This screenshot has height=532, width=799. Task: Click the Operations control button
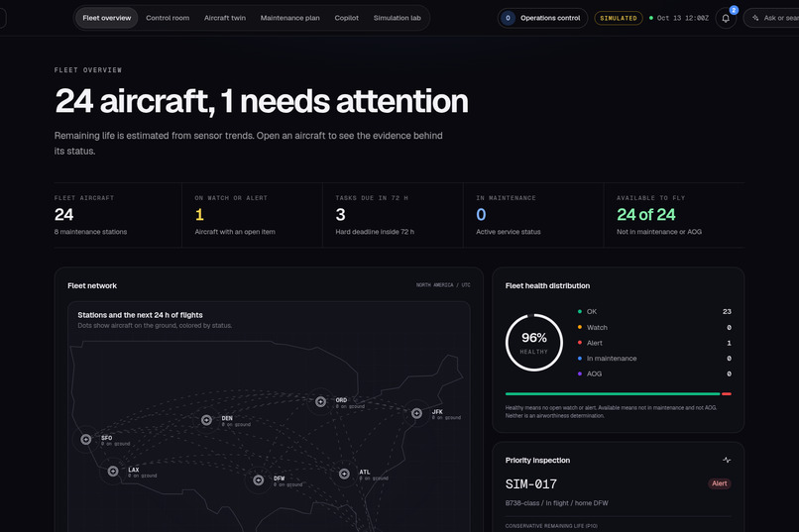point(542,18)
